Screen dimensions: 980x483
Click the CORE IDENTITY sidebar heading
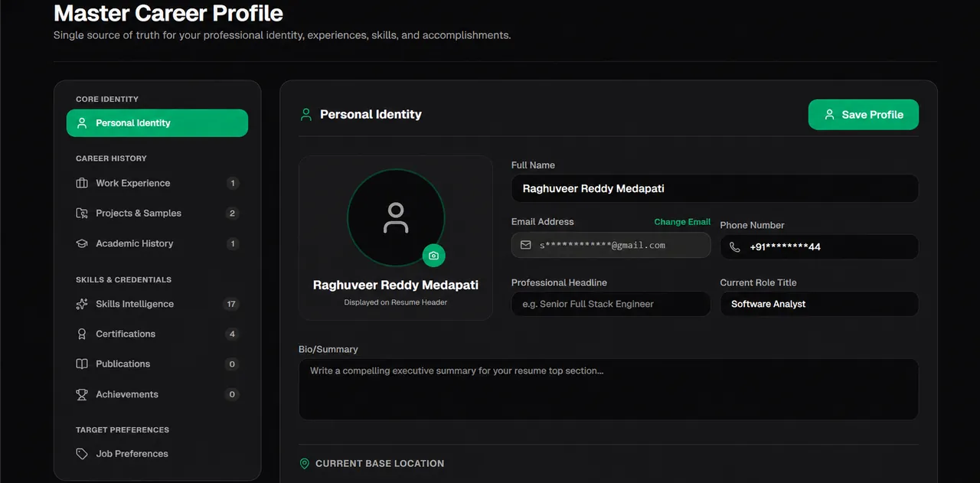click(107, 100)
